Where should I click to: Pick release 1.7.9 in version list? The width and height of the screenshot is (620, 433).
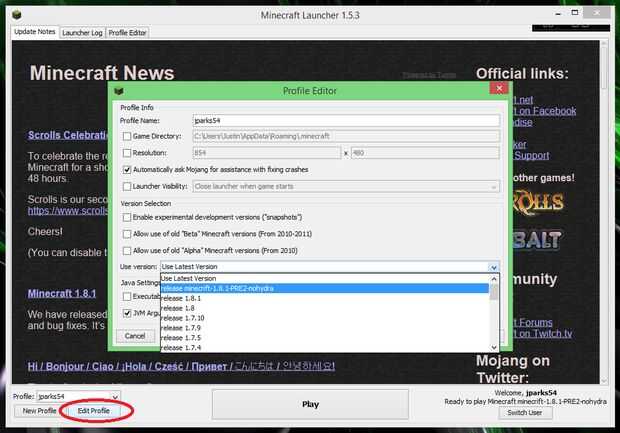pyautogui.click(x=325, y=328)
